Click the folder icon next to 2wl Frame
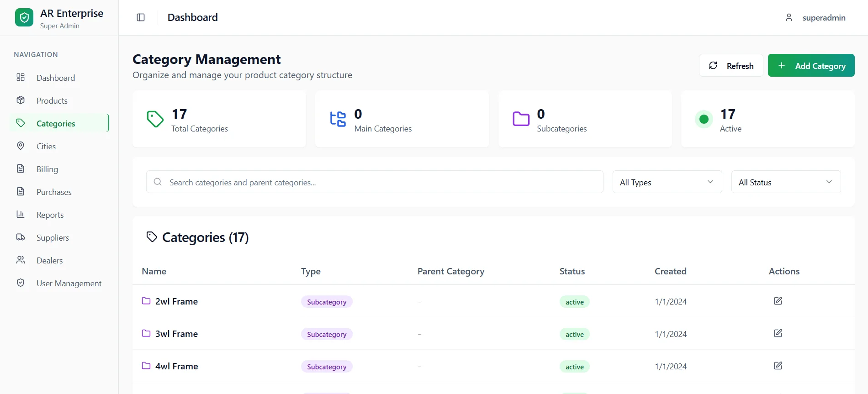 coord(146,301)
